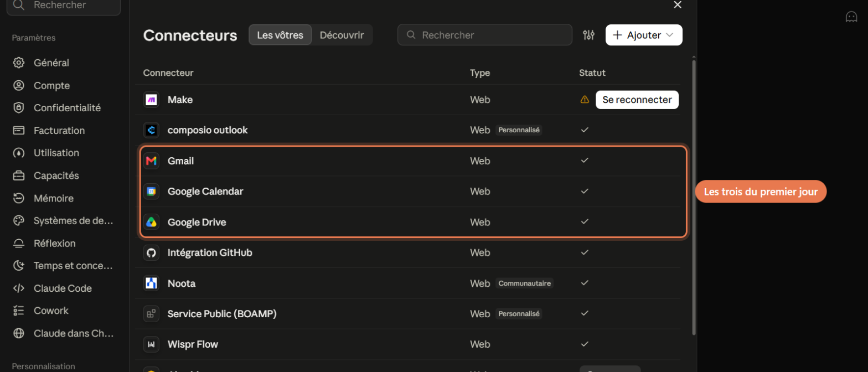868x372 pixels.
Task: Select the Wispr Flow connector name
Action: [193, 344]
